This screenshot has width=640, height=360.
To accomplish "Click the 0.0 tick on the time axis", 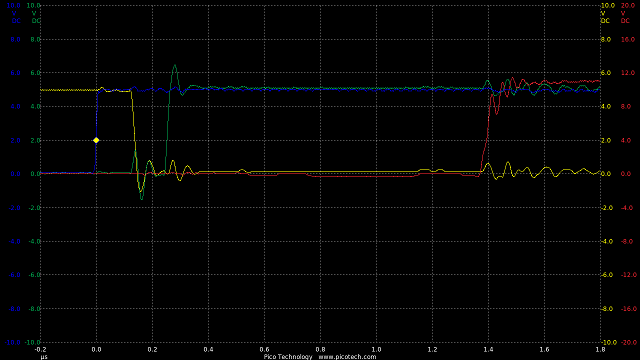I will (96, 349).
